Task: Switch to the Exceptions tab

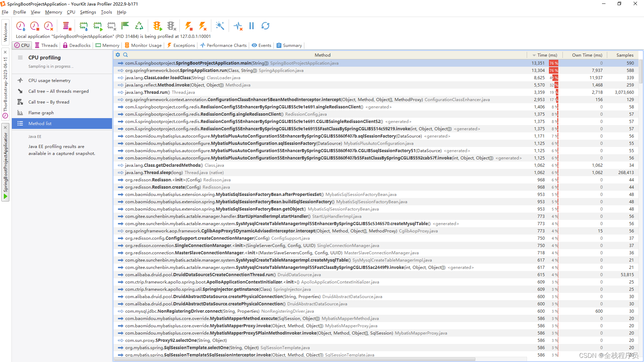Action: (181, 46)
